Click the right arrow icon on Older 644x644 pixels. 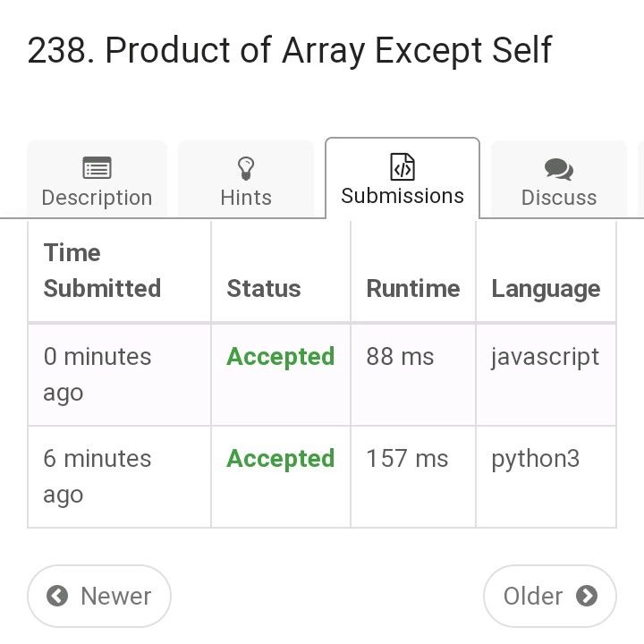(587, 596)
